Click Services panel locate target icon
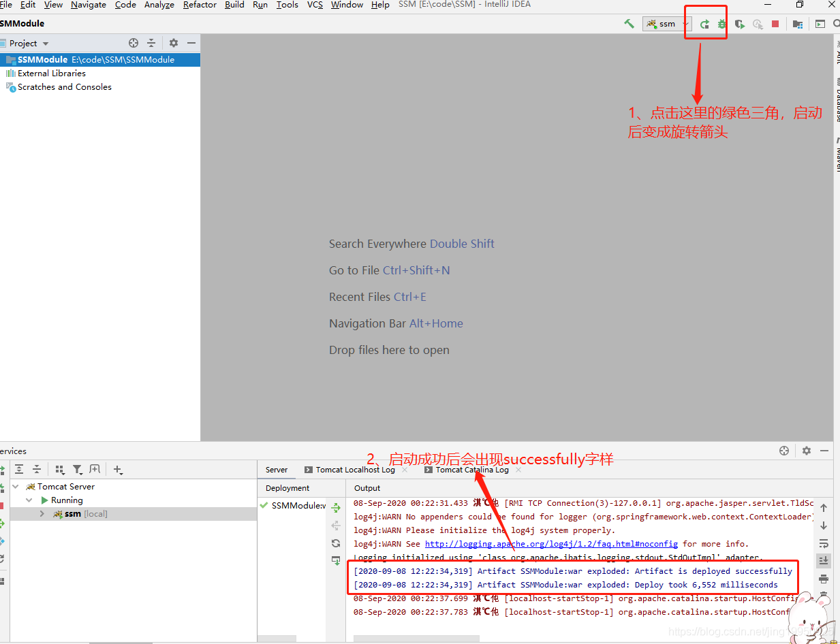This screenshot has width=840, height=644. (784, 451)
